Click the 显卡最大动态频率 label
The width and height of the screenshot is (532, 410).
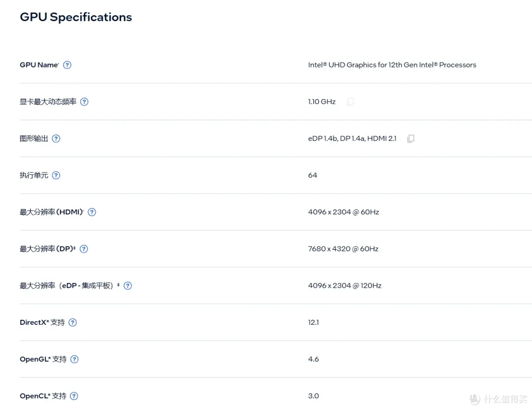click(x=48, y=102)
